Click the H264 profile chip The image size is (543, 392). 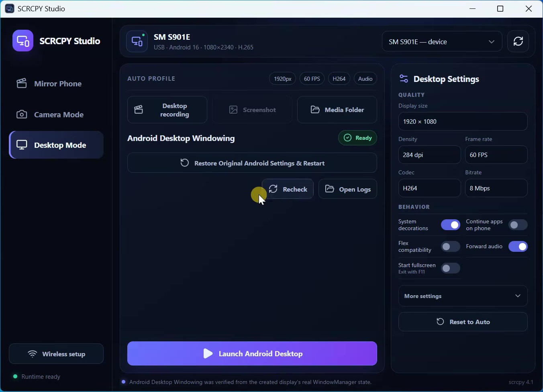339,79
